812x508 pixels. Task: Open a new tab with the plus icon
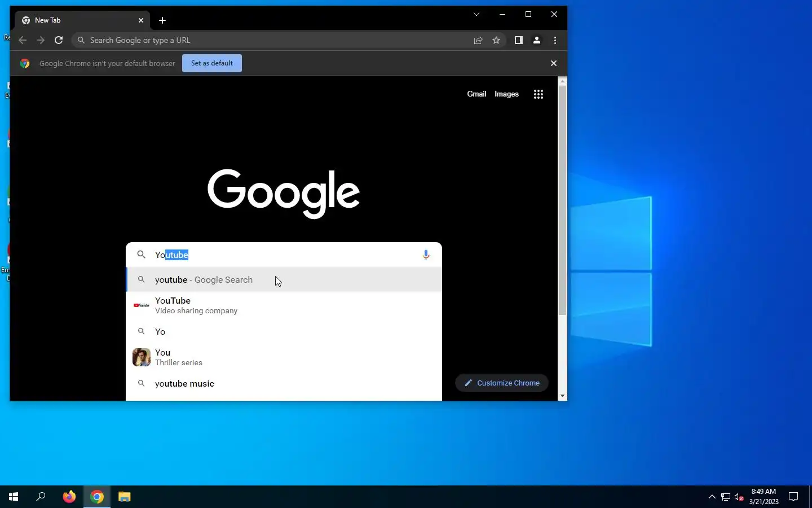pos(162,20)
